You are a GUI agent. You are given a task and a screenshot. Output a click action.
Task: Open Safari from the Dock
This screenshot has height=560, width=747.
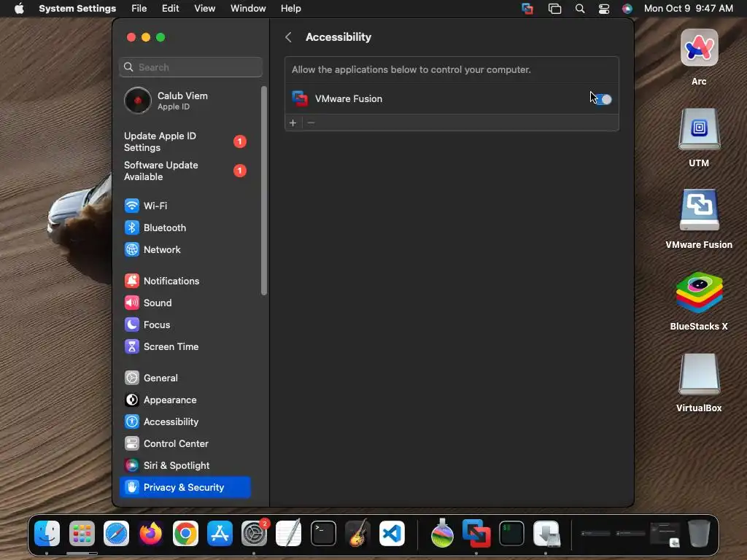pos(116,533)
